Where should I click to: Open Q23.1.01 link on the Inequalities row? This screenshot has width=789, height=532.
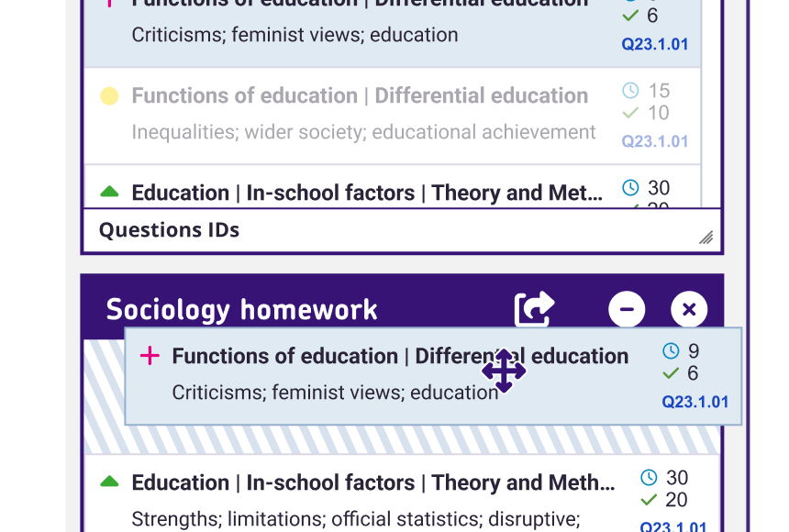click(654, 141)
